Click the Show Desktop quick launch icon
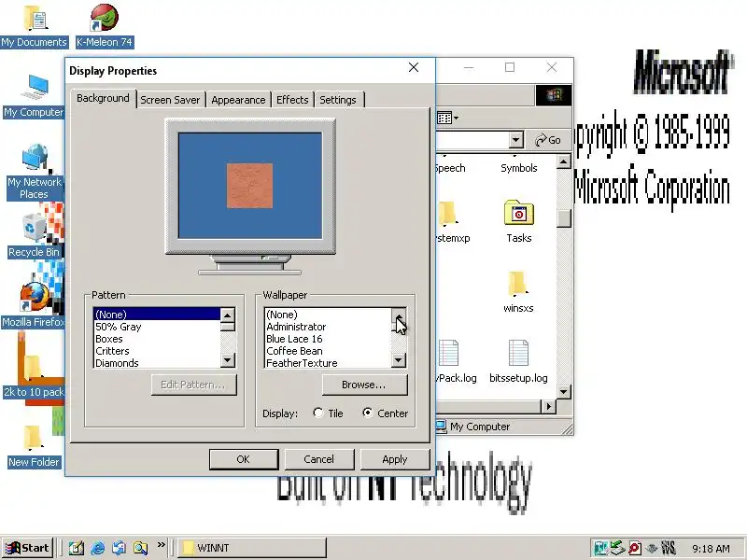 77,548
